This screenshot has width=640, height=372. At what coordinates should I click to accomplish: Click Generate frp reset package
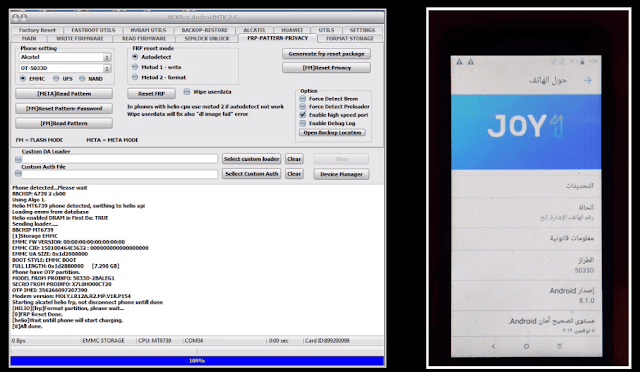(326, 54)
